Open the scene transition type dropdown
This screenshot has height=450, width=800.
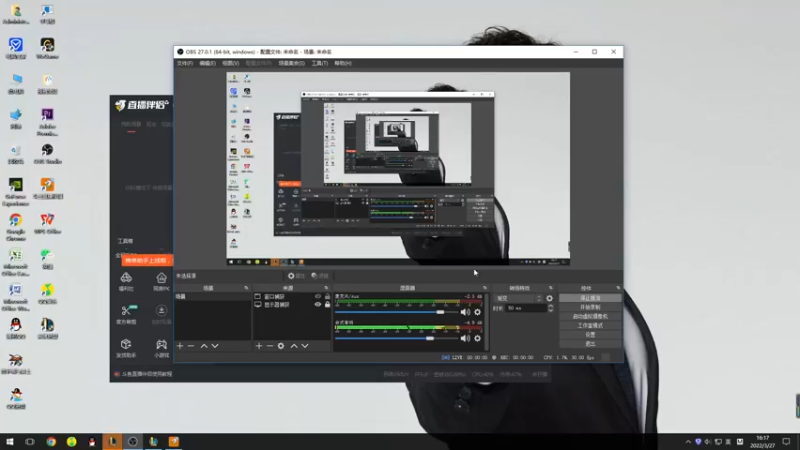coord(518,298)
